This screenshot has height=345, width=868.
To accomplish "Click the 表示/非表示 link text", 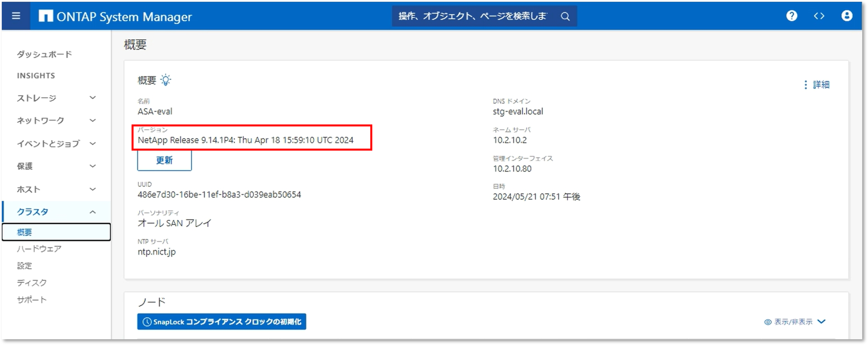I will (x=793, y=322).
